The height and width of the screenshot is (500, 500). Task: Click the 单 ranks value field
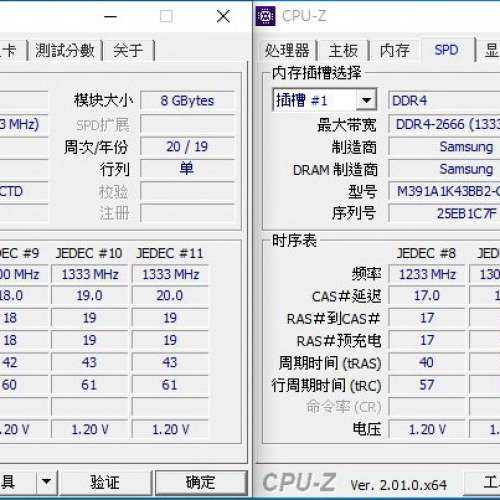(x=187, y=168)
